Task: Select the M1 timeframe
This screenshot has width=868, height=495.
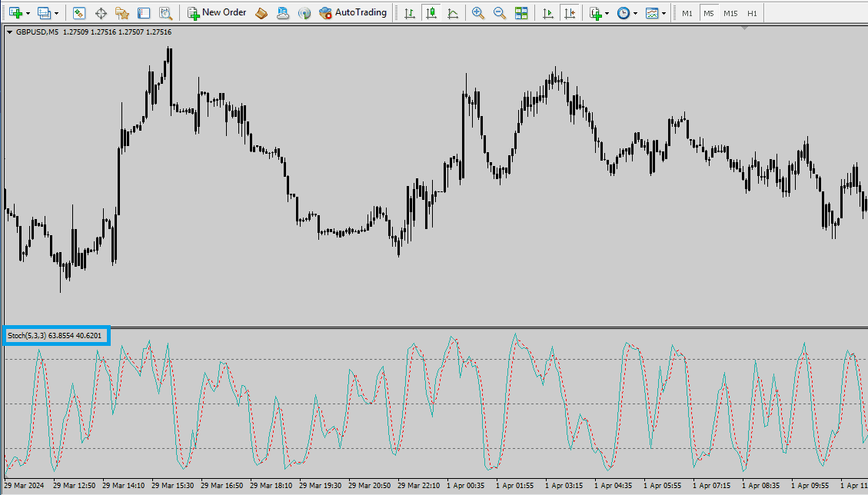Action: click(x=687, y=13)
